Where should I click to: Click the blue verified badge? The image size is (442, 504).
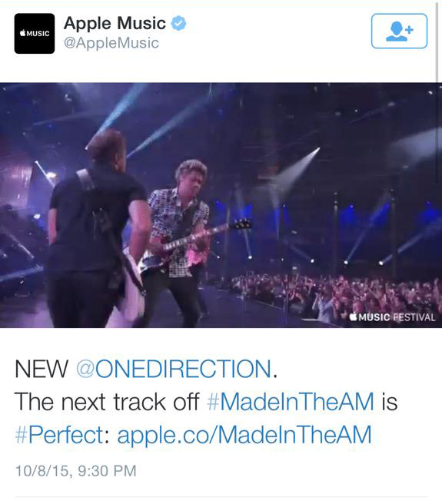coord(178,24)
